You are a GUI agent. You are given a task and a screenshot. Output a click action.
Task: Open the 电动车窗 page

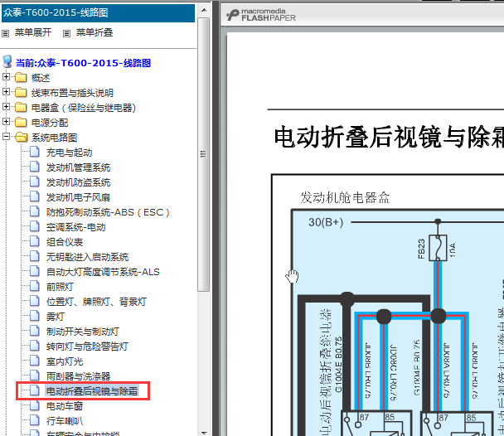(65, 406)
